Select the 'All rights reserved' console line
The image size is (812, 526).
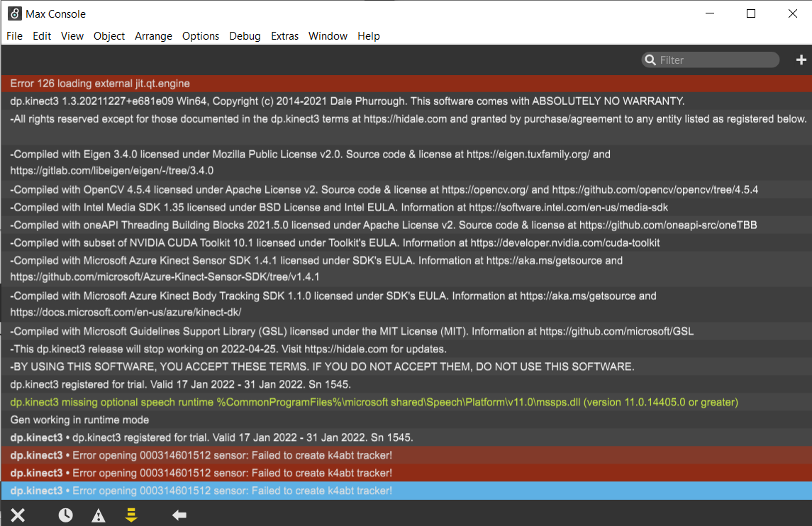[x=406, y=128]
